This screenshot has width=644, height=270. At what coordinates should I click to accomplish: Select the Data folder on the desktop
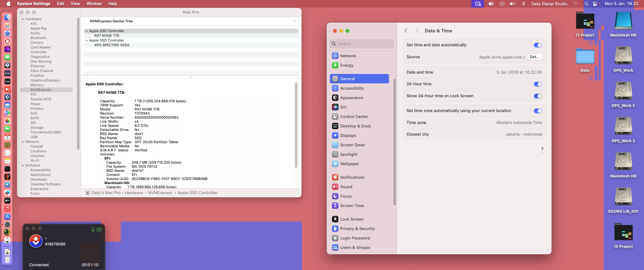click(585, 60)
